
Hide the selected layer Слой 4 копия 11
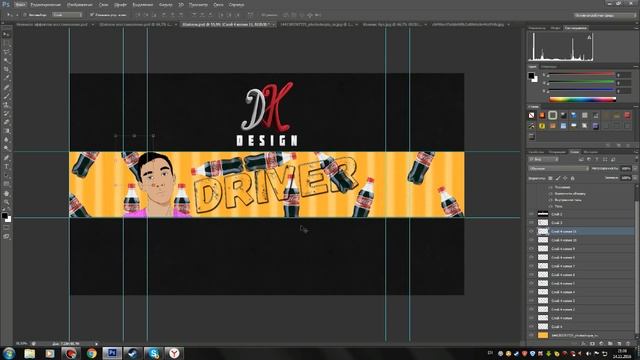[x=531, y=231]
